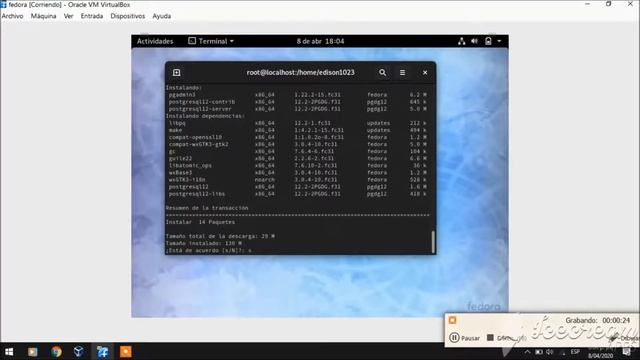Click the Windows taskbar date 8/04/2020
Viewport: 640px width, 360px height.
pyautogui.click(x=600, y=356)
